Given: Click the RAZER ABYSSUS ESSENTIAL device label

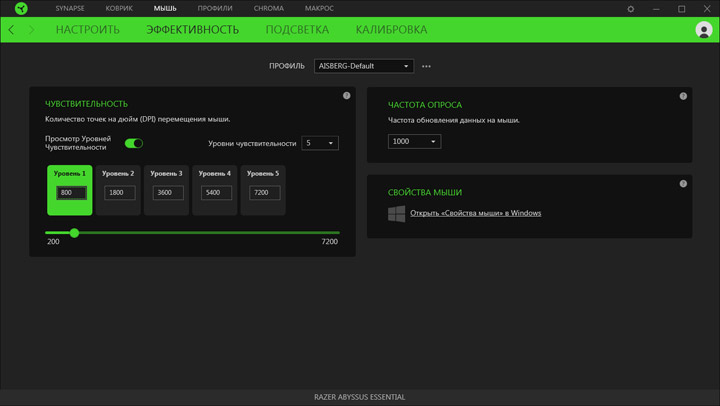Looking at the screenshot, I should pos(360,397).
